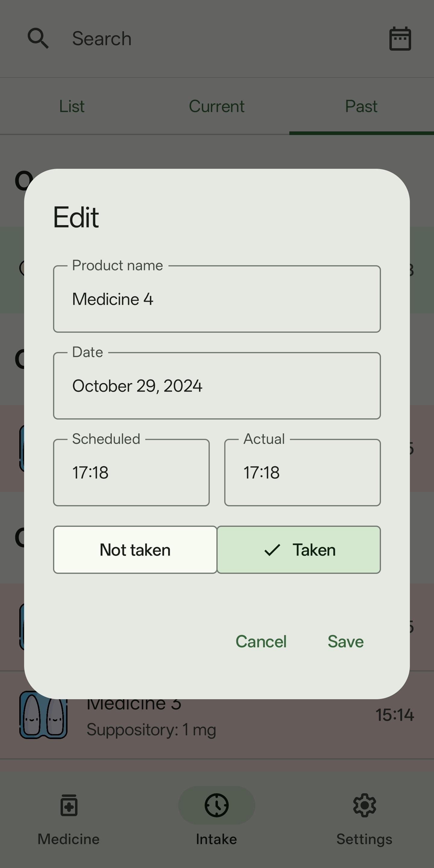The image size is (434, 868).
Task: Click the checkmark on Taken button
Action: 272,550
